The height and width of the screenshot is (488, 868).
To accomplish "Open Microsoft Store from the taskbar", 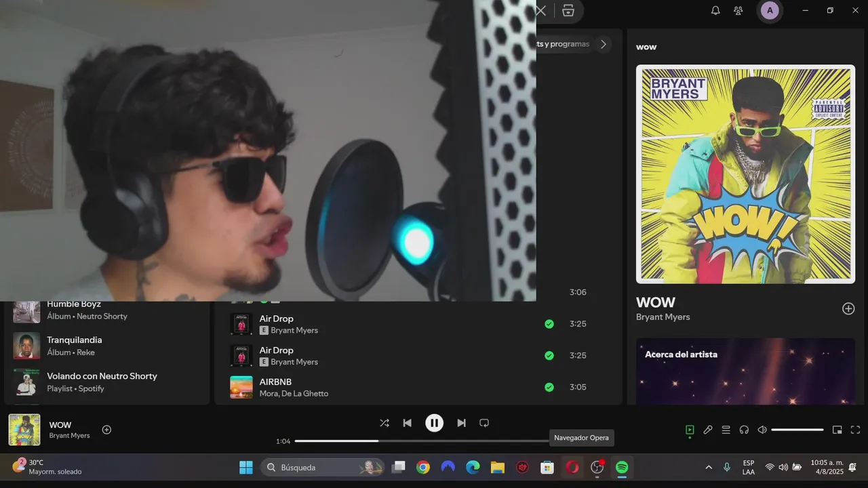I will [x=547, y=467].
